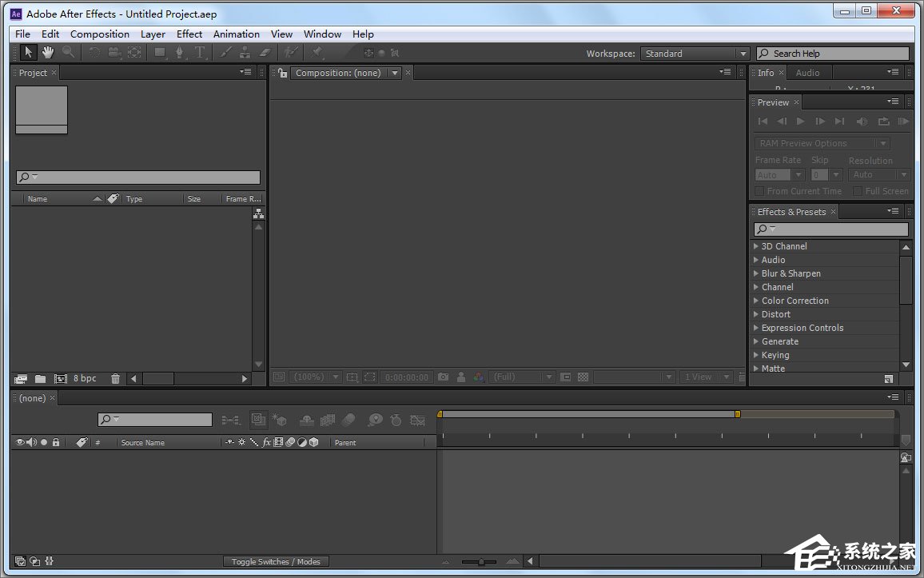
Task: Toggle Loop option in Preview panel
Action: tap(883, 122)
